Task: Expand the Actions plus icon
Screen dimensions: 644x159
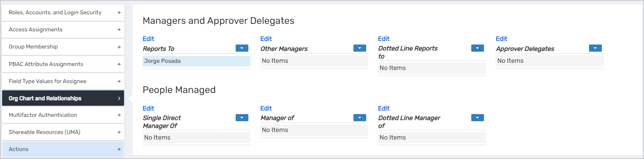Action: pos(119,149)
